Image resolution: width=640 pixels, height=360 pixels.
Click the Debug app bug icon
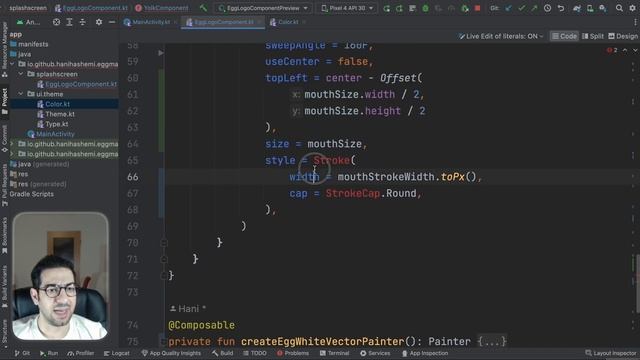(x=425, y=8)
